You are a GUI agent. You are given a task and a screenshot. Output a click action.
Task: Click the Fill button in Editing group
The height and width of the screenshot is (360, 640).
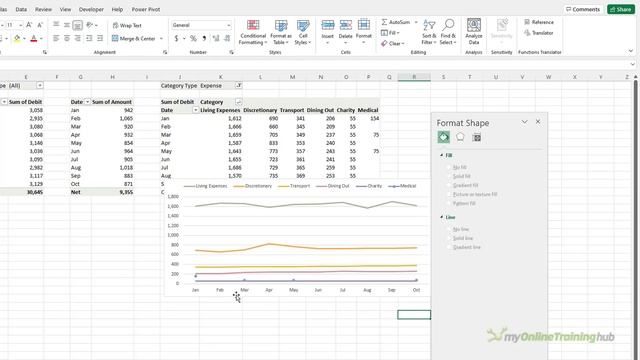(x=390, y=33)
